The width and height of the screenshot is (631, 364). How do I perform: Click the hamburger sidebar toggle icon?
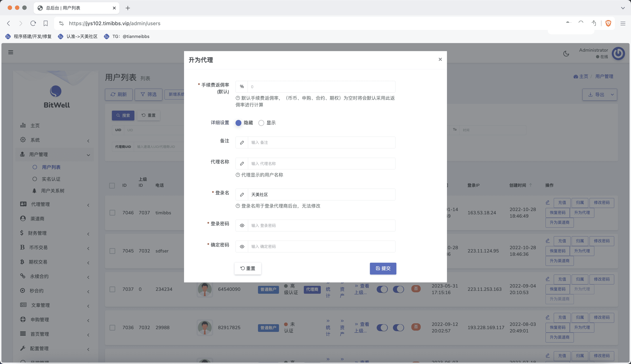(x=11, y=52)
